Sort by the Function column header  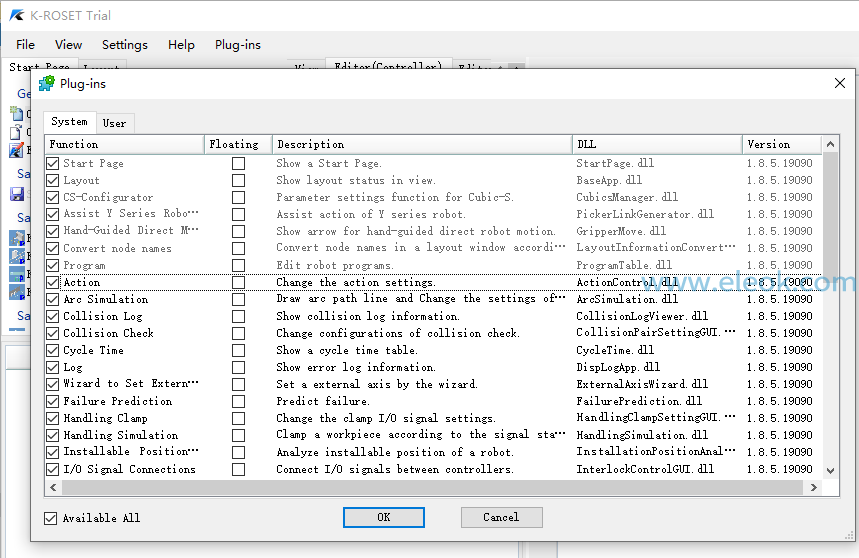[x=124, y=145]
